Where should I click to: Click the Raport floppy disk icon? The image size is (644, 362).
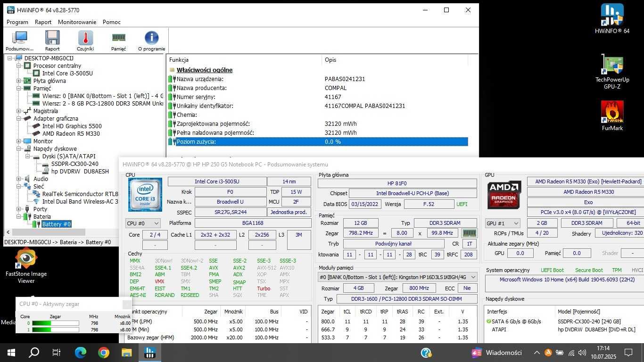point(52,38)
